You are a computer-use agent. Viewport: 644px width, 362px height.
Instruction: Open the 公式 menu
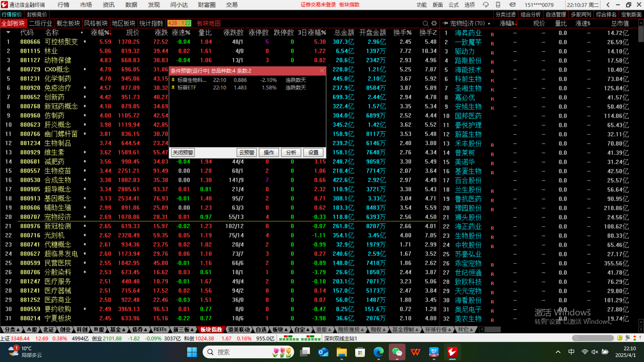pyautogui.click(x=453, y=5)
